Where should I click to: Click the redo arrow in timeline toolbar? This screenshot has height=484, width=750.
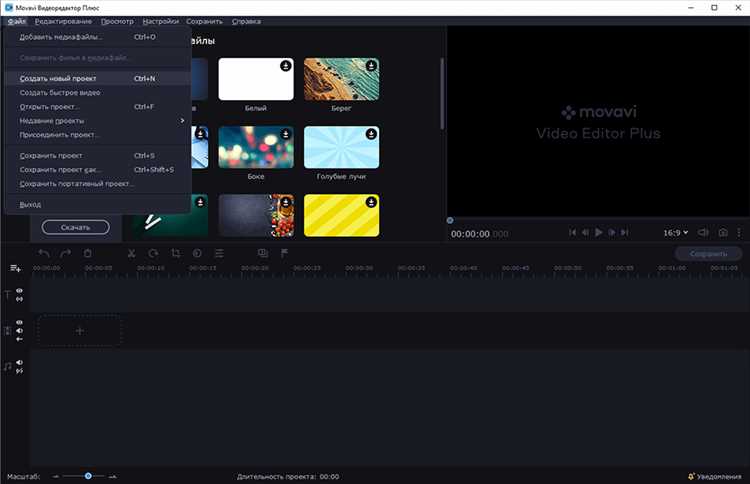[65, 253]
